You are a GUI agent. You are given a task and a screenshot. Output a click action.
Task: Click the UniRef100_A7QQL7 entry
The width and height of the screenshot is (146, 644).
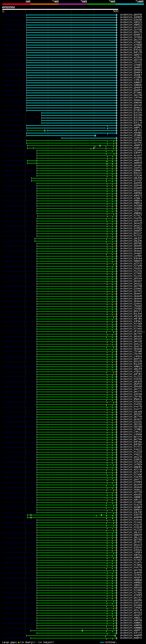click(x=131, y=198)
